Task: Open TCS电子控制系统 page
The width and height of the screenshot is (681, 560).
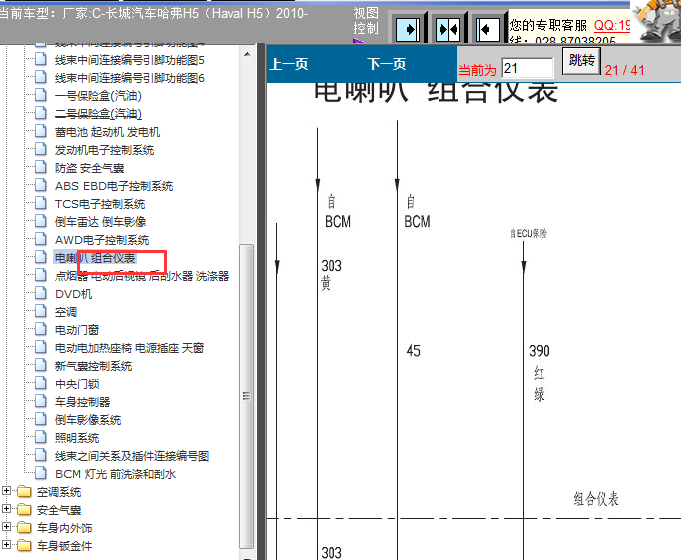Action: (x=100, y=204)
